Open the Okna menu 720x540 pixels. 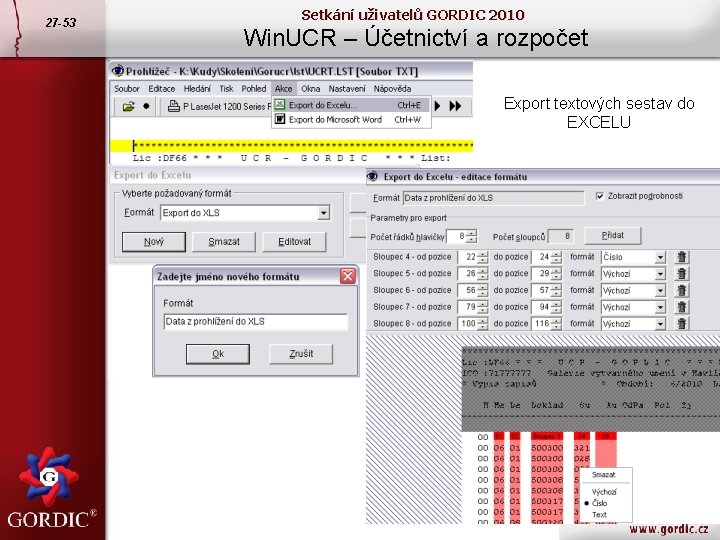point(310,89)
